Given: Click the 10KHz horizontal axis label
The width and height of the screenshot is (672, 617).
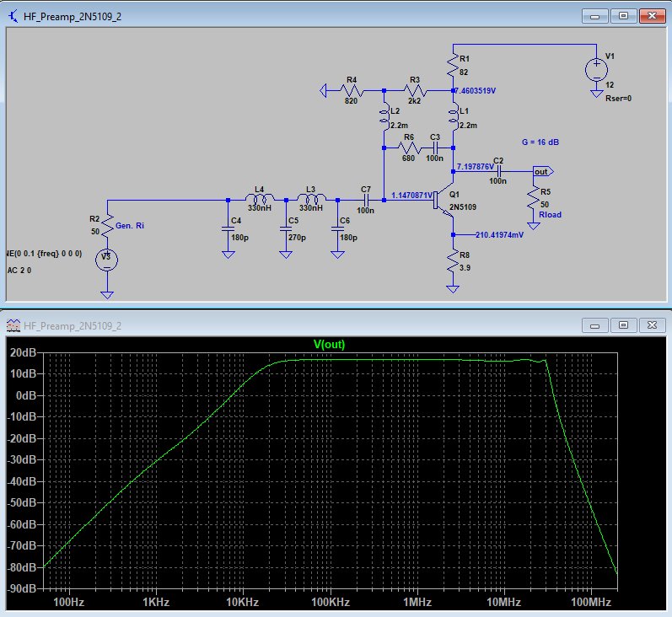Looking at the screenshot, I should pos(242,602).
